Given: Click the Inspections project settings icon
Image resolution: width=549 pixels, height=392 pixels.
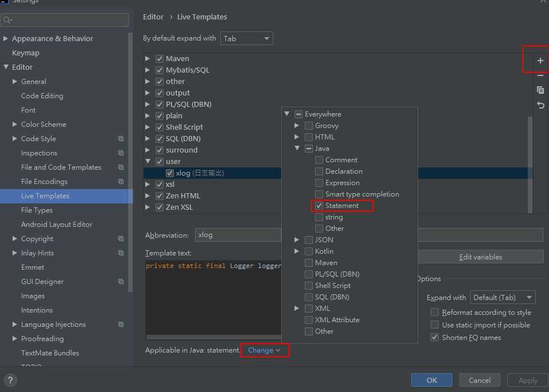Looking at the screenshot, I should point(121,153).
